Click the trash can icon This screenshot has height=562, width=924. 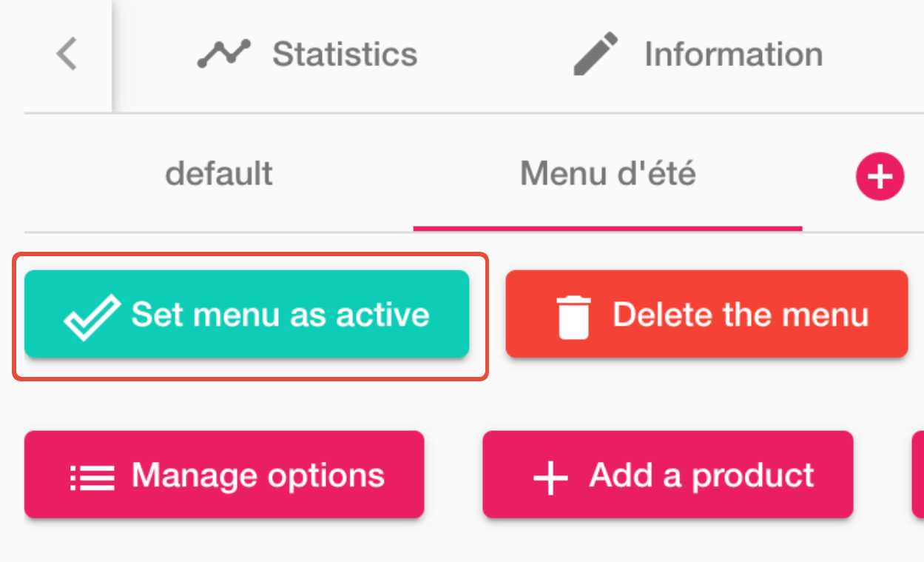pos(573,316)
